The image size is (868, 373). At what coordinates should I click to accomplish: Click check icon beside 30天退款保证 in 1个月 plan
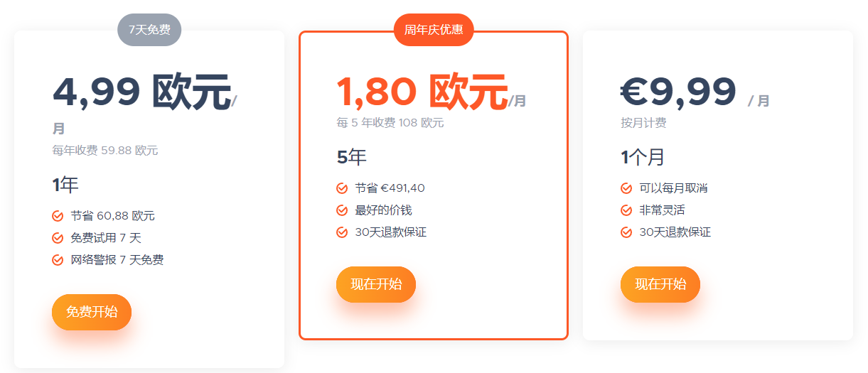(626, 232)
